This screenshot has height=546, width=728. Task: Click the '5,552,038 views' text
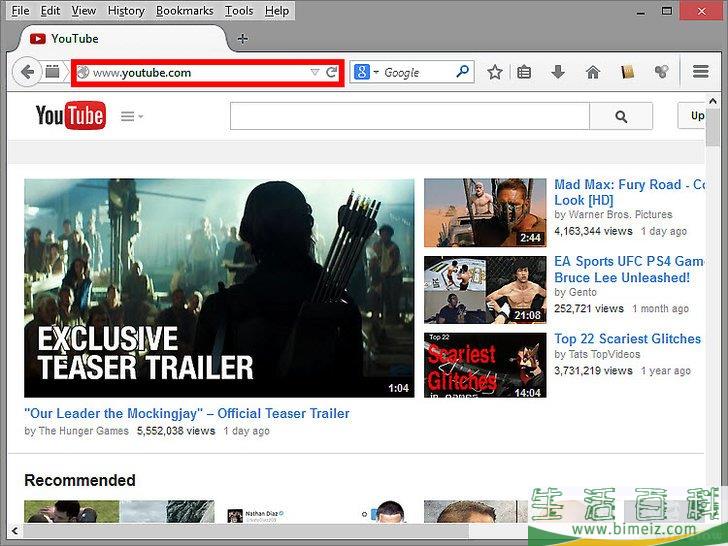pyautogui.click(x=176, y=431)
